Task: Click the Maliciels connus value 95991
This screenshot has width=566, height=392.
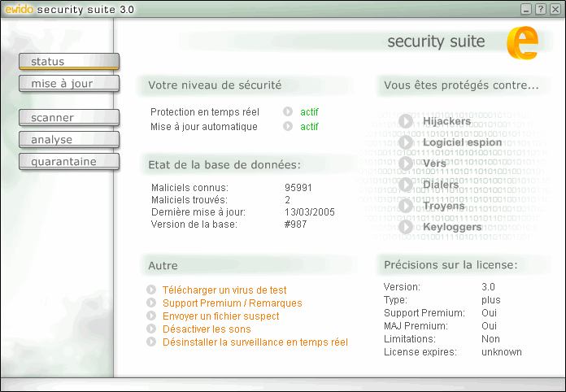Action: pyautogui.click(x=298, y=188)
